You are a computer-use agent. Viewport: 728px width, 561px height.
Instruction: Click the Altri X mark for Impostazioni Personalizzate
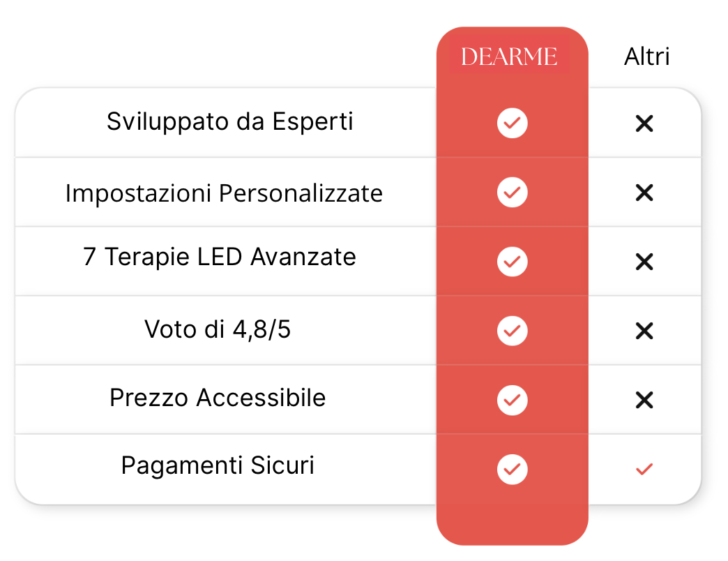(644, 193)
